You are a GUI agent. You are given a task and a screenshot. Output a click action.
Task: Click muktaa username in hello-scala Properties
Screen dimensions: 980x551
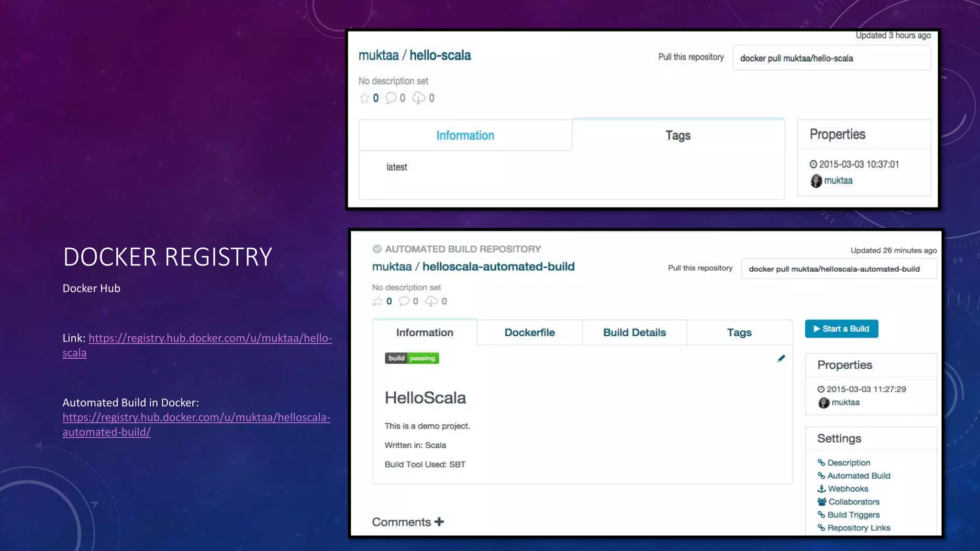[x=838, y=180]
